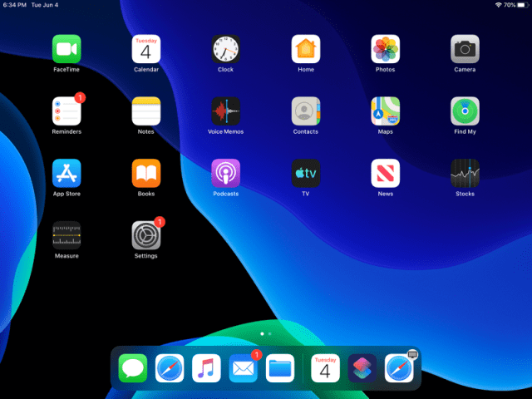Launch the Podcasts app
This screenshot has height=399, width=532.
pyautogui.click(x=225, y=173)
